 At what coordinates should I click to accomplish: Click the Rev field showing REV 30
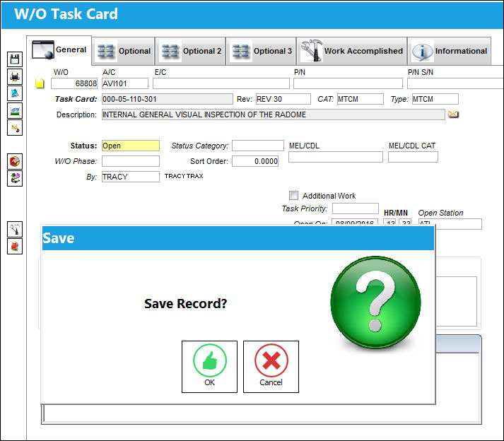click(x=283, y=99)
